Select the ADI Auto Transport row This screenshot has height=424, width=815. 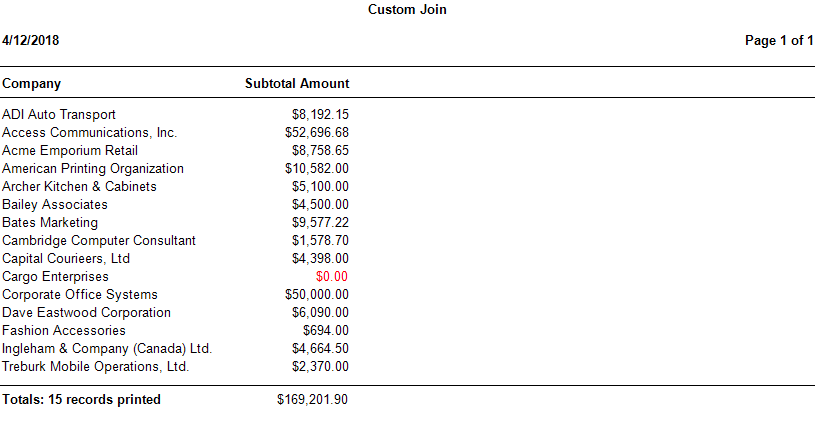(x=59, y=115)
